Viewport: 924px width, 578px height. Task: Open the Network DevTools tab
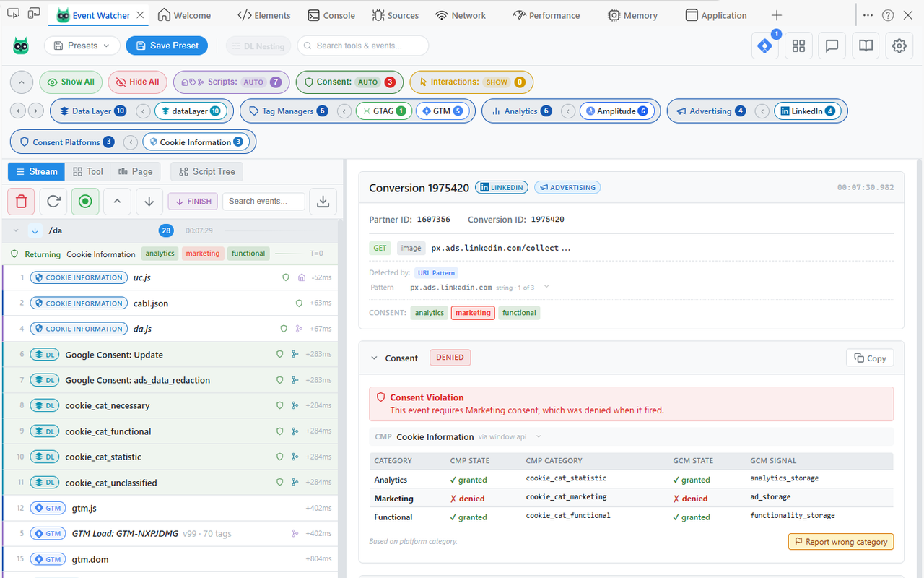(461, 15)
